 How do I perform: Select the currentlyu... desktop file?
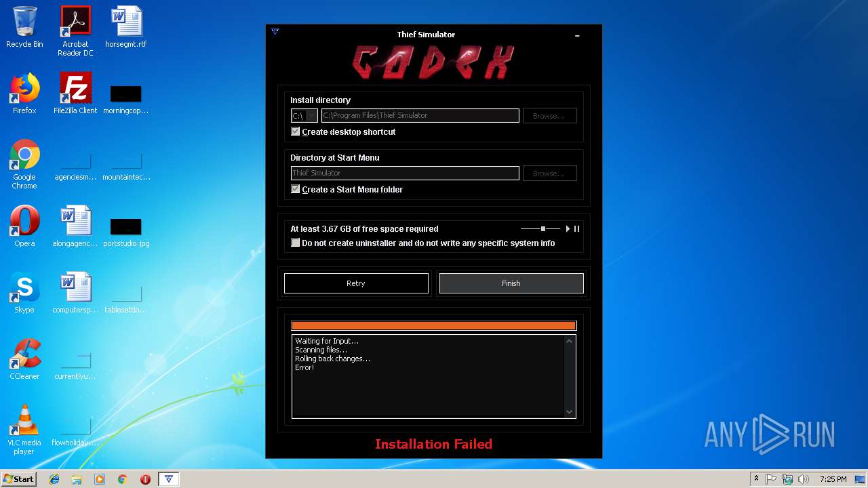75,365
